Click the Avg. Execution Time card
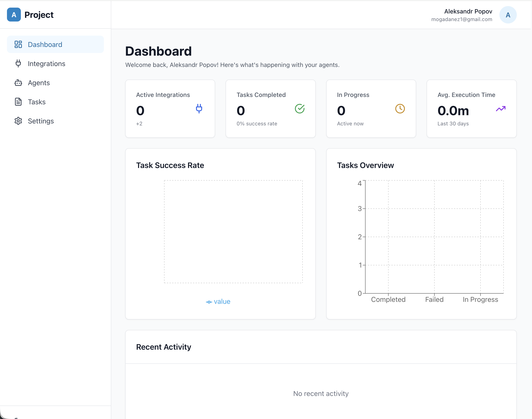Screen dimensions: 532x419 [471, 109]
